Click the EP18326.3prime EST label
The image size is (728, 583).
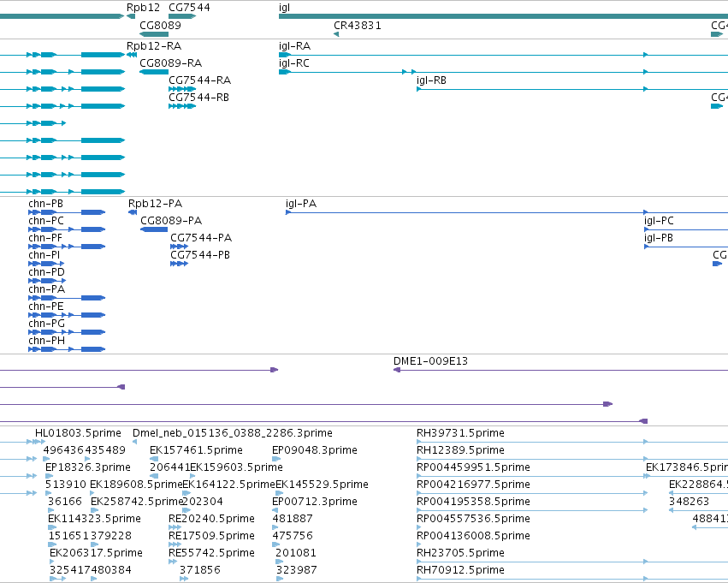click(x=88, y=467)
